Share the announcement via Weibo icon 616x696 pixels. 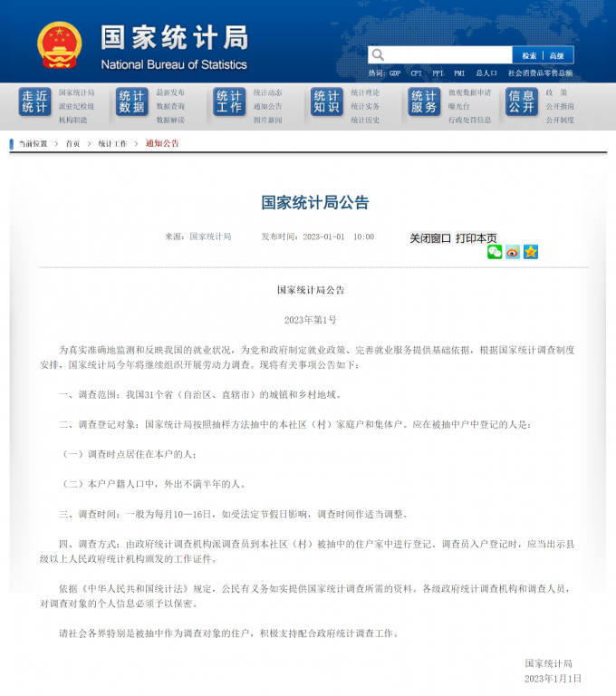[x=513, y=252]
